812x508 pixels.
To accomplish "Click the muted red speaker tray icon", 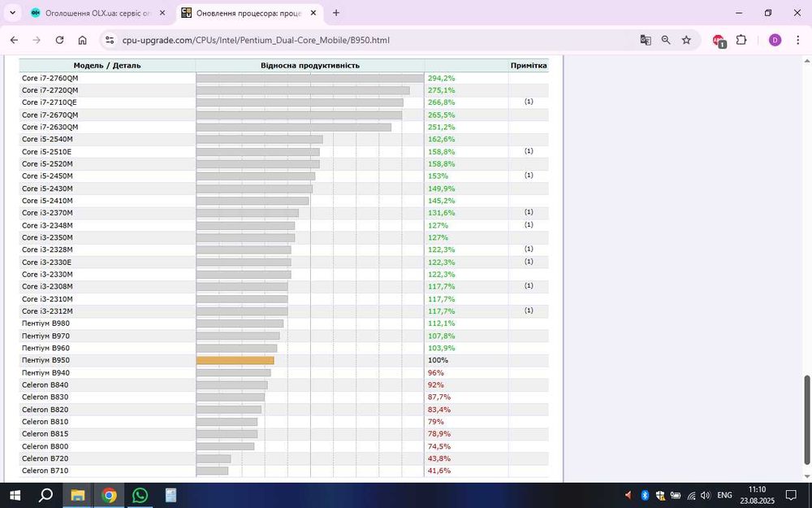I will pyautogui.click(x=628, y=496).
